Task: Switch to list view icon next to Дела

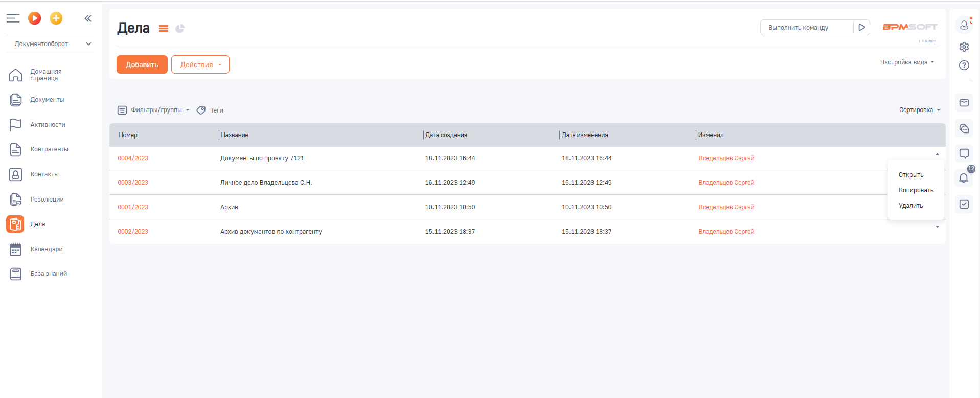Action: tap(164, 29)
